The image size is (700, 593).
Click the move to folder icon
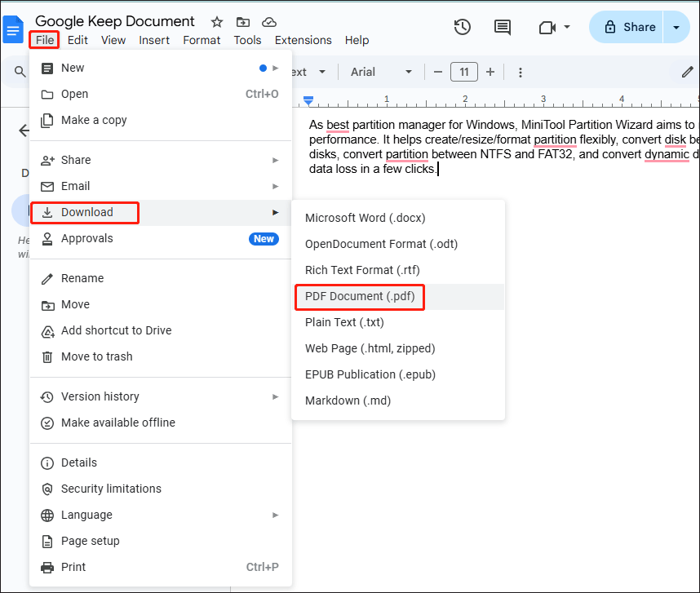click(243, 22)
